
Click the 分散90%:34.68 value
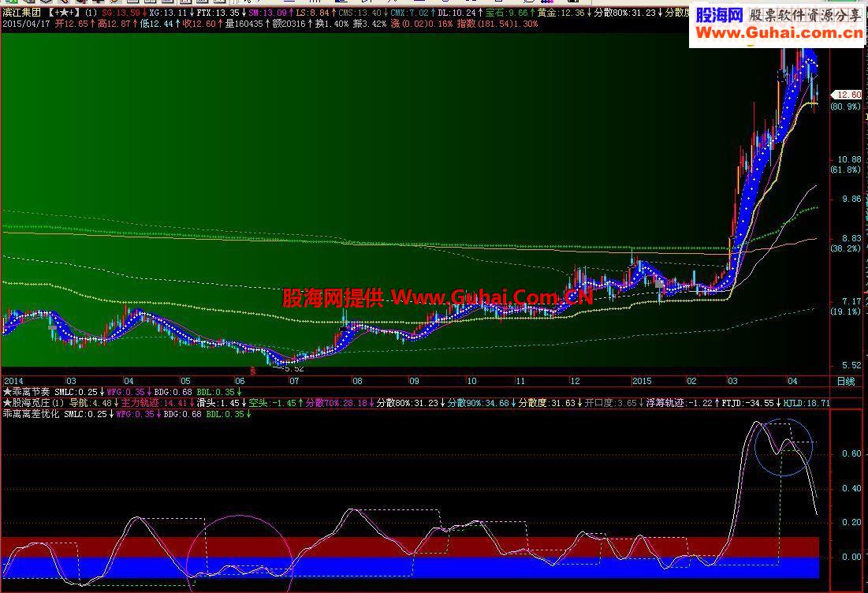(479, 403)
